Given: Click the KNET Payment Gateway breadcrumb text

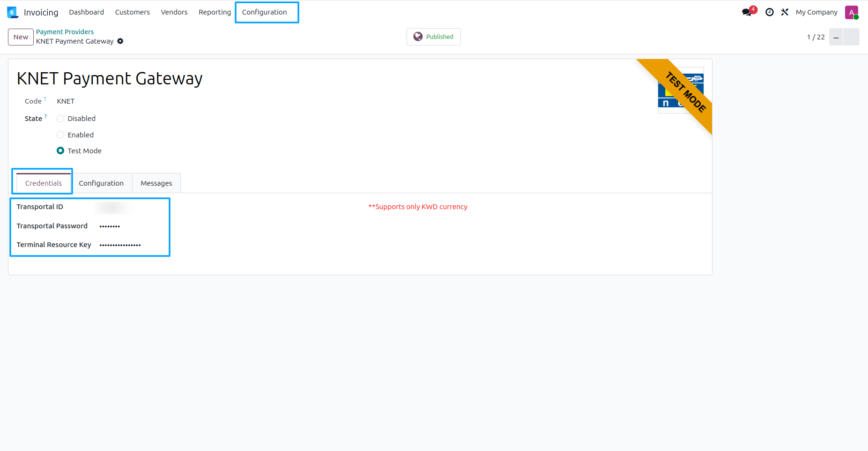Looking at the screenshot, I should click(75, 41).
